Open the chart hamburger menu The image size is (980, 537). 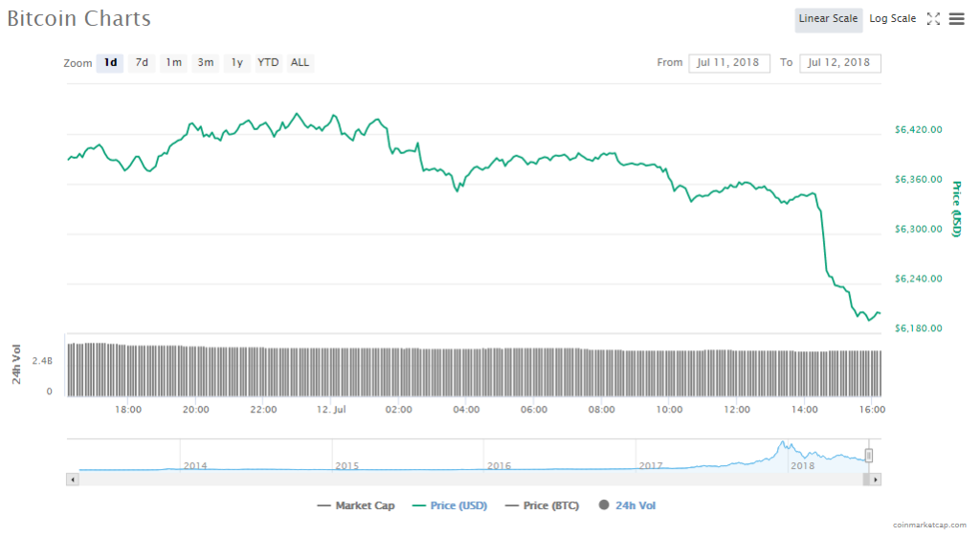(956, 18)
